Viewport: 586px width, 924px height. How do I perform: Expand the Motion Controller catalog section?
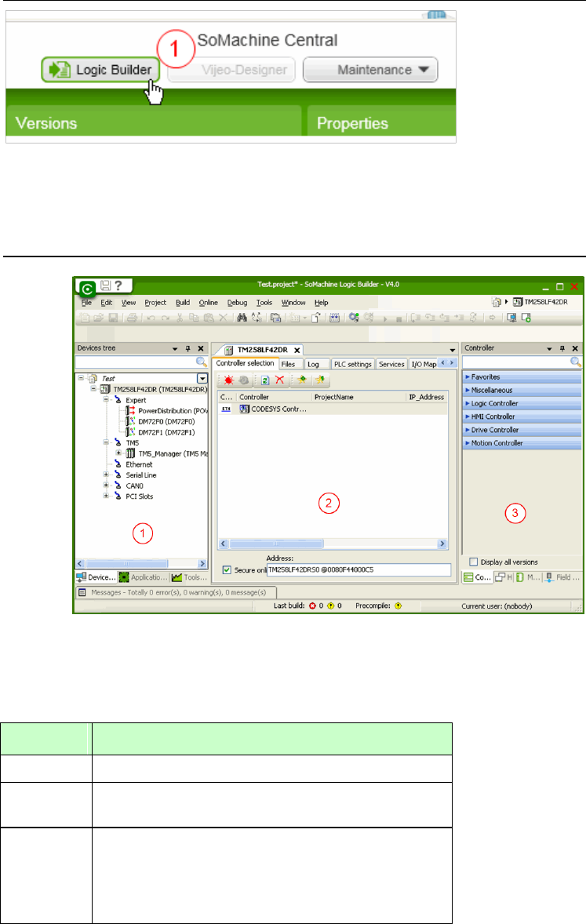(x=522, y=442)
